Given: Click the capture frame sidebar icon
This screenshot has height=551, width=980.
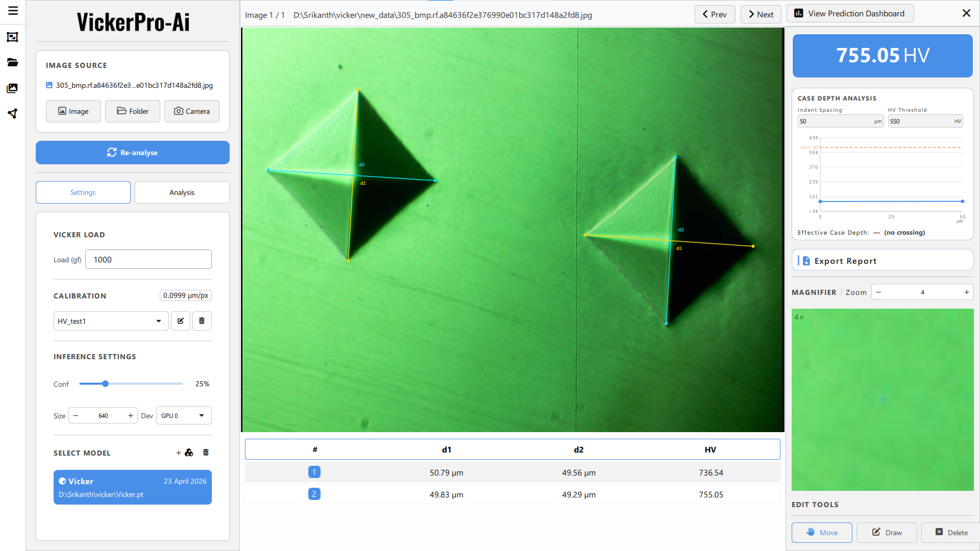Looking at the screenshot, I should click(13, 37).
